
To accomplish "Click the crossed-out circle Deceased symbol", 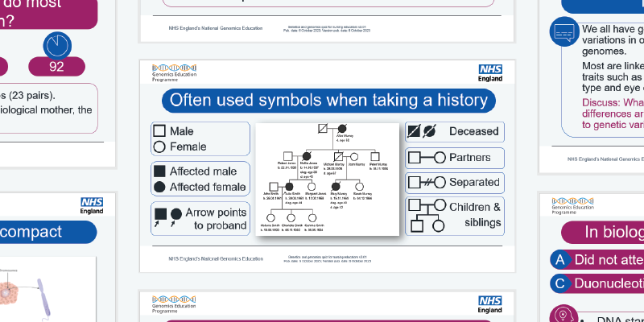I will pyautogui.click(x=429, y=131).
